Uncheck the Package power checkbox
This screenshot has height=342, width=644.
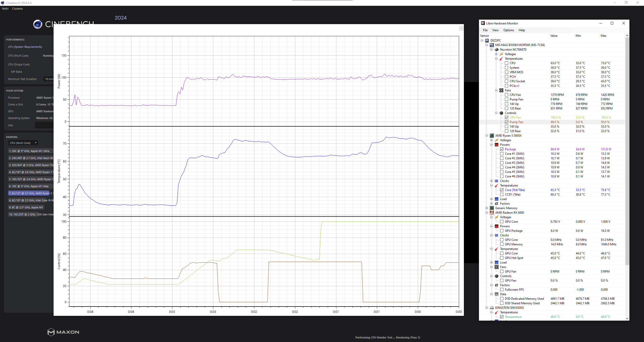(502, 149)
